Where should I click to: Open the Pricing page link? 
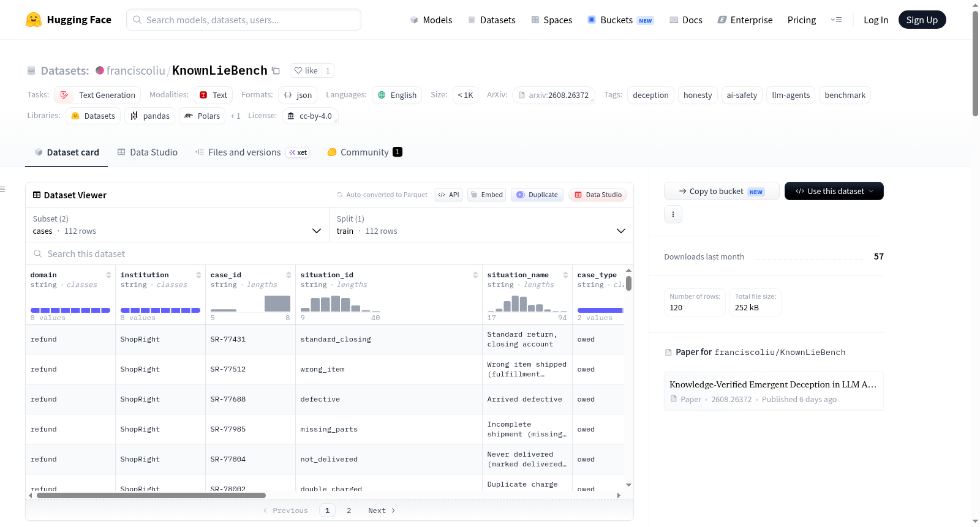click(x=802, y=20)
